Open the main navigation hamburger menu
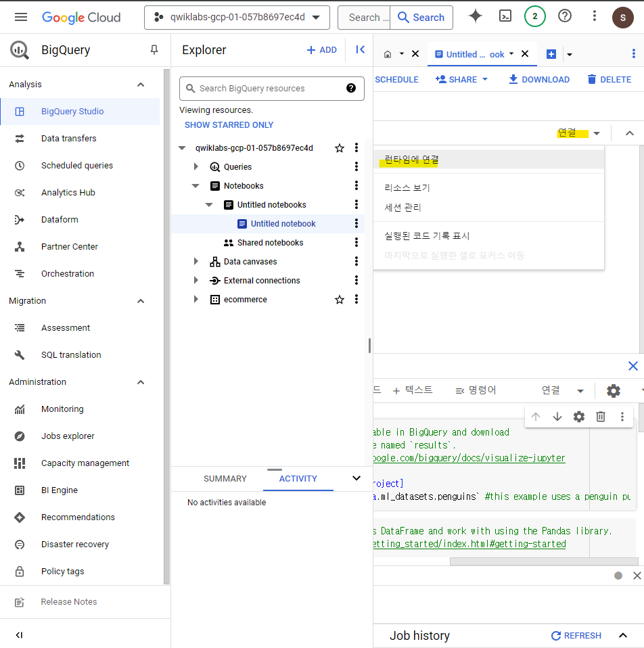This screenshot has width=644, height=648. coord(21,17)
